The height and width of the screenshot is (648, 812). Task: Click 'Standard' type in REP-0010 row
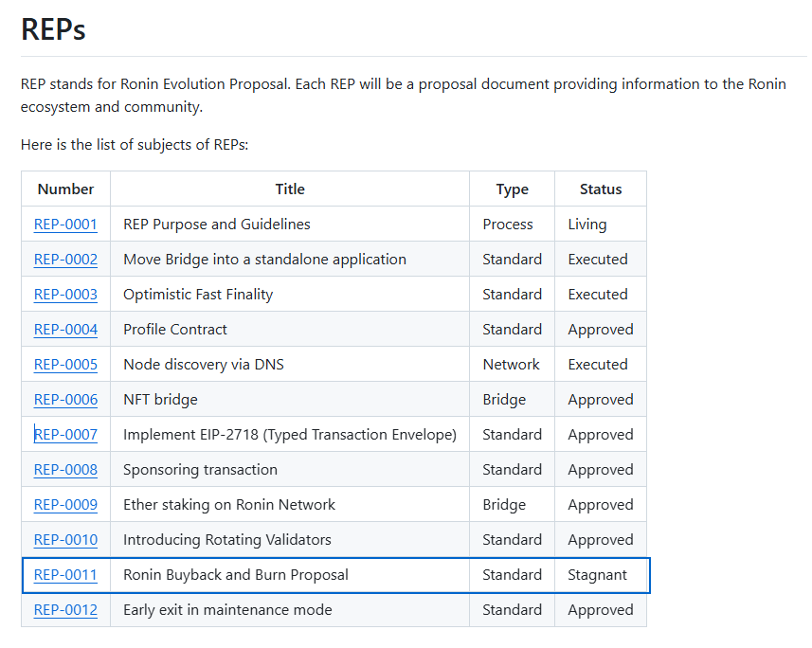click(x=513, y=540)
